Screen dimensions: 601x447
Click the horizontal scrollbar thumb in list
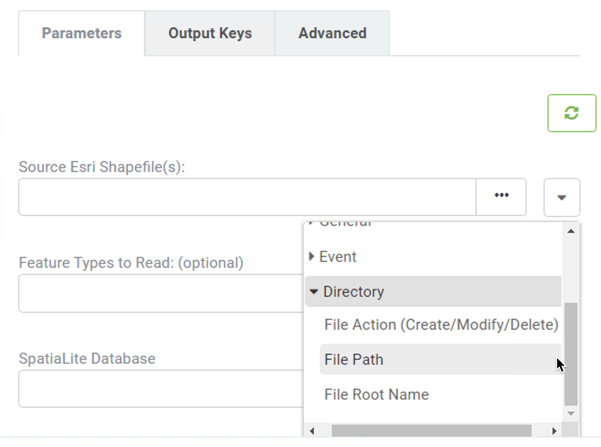[x=431, y=431]
